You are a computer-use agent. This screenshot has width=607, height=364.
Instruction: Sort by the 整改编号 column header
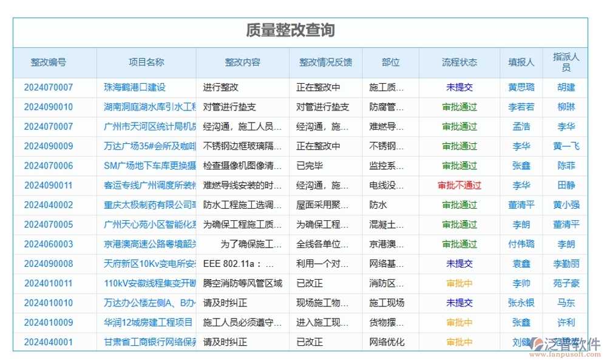pyautogui.click(x=49, y=62)
